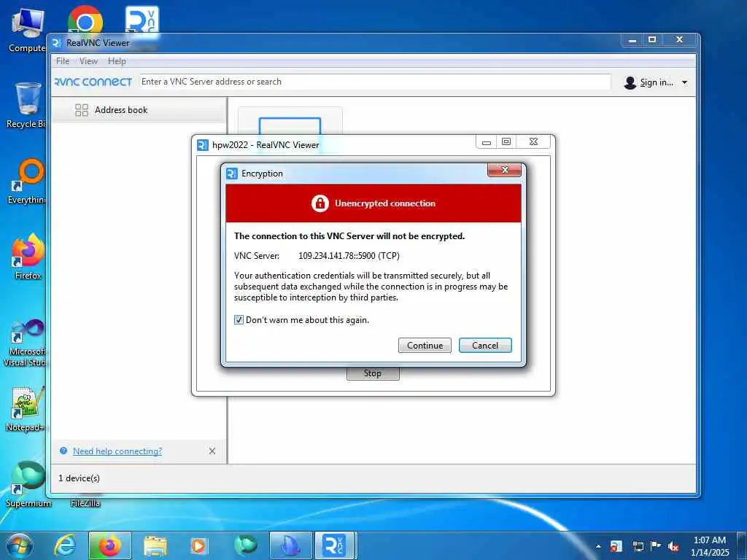
Task: Maximize the hpw2022 RealVNC Viewer window
Action: click(x=506, y=142)
